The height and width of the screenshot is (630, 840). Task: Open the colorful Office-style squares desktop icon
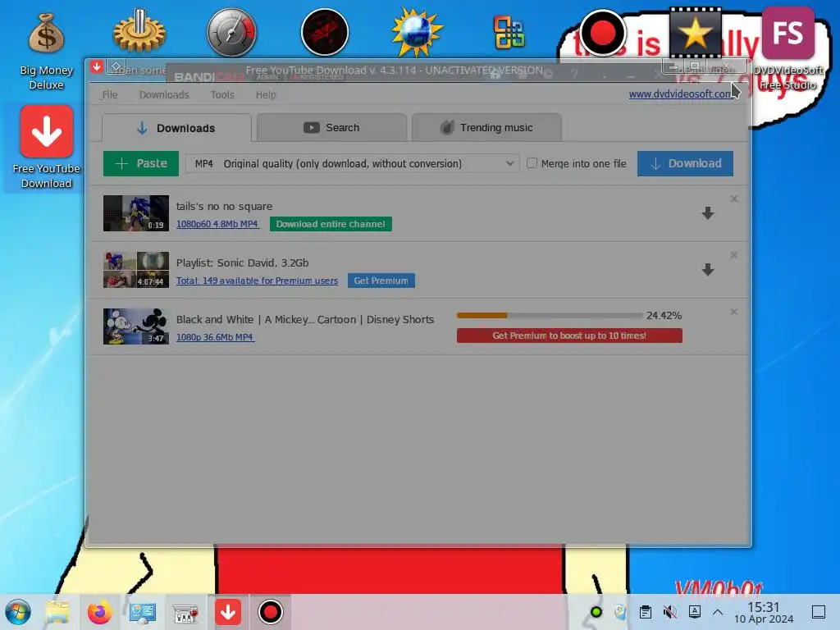tap(509, 33)
